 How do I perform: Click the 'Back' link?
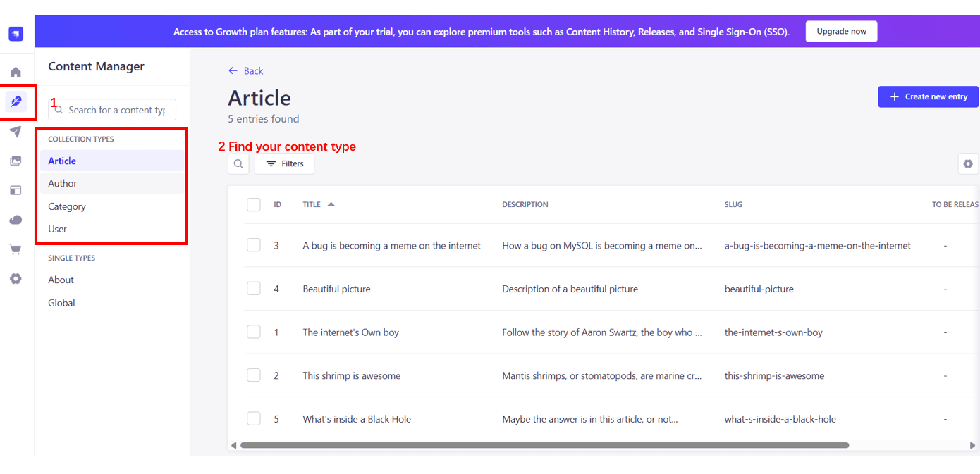pyautogui.click(x=245, y=70)
